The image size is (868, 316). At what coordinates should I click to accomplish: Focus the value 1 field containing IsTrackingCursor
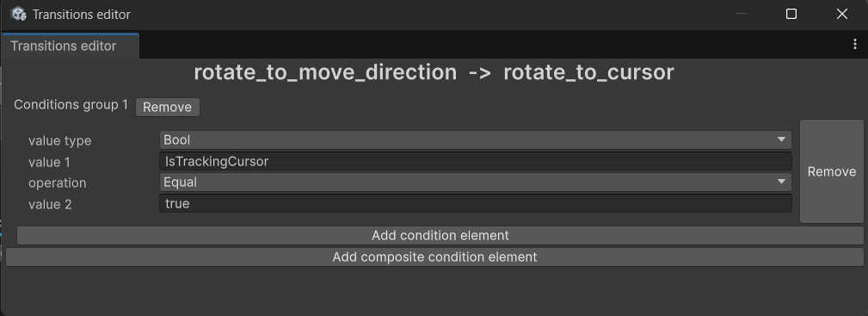pyautogui.click(x=476, y=161)
